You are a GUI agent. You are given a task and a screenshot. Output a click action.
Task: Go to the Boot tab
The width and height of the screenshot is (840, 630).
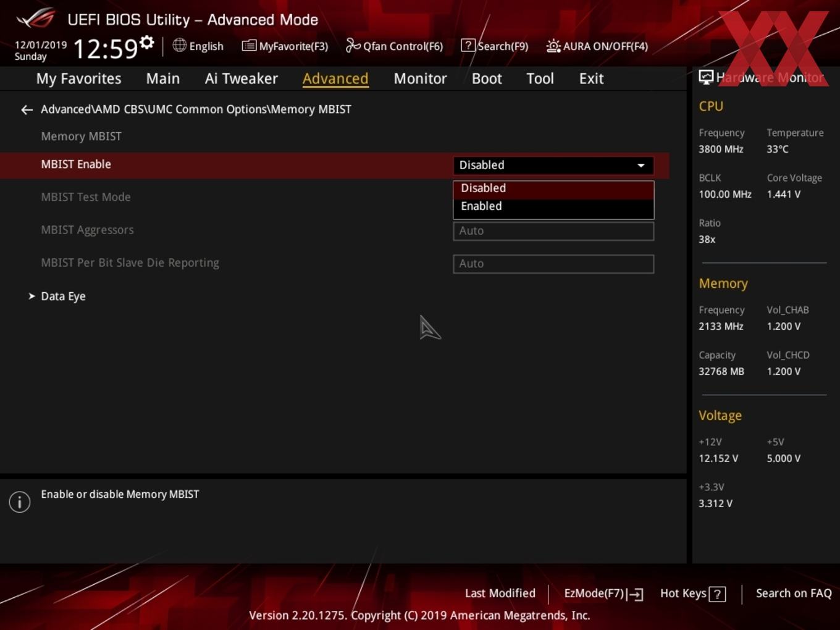pos(487,78)
